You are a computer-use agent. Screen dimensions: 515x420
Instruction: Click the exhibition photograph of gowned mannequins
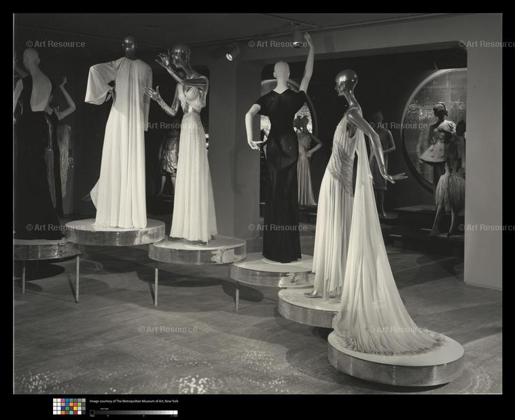pos(257,203)
